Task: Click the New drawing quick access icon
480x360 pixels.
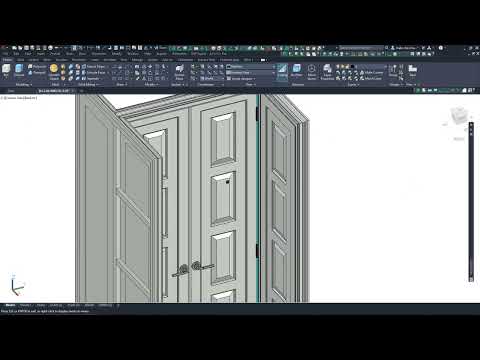Action: 14,48
